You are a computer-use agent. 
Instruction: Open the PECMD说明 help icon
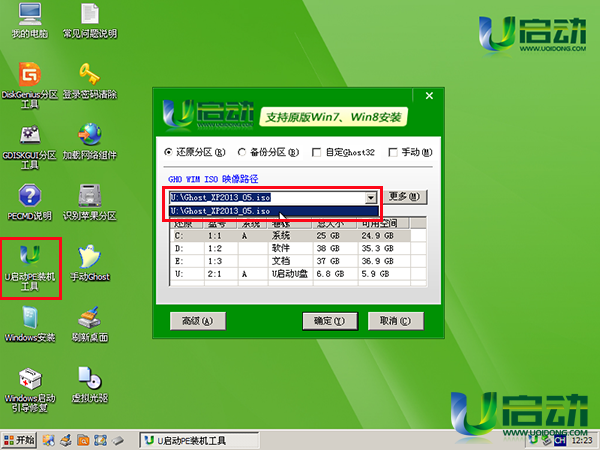click(30, 202)
